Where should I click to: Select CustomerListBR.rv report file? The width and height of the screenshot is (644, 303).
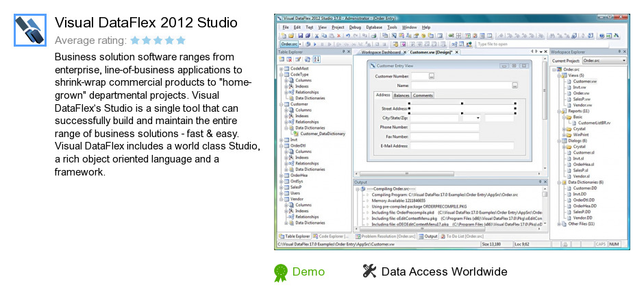coord(594,123)
